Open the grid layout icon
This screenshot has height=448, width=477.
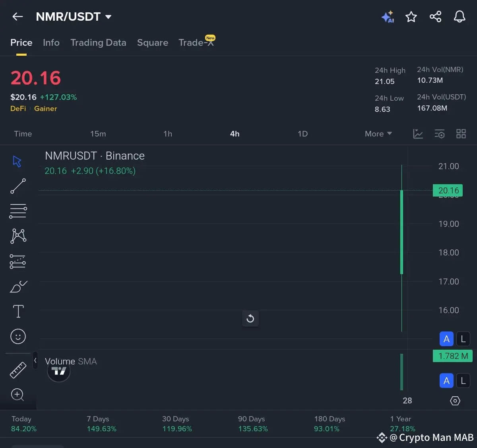pos(461,134)
